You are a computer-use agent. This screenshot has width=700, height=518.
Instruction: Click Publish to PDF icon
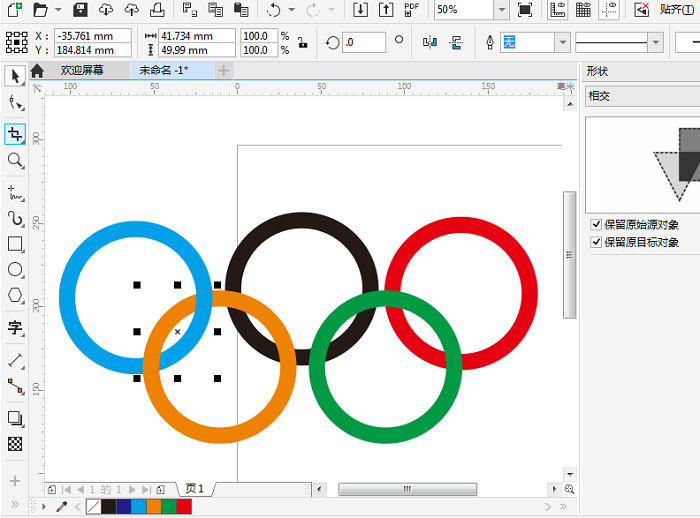pos(412,10)
